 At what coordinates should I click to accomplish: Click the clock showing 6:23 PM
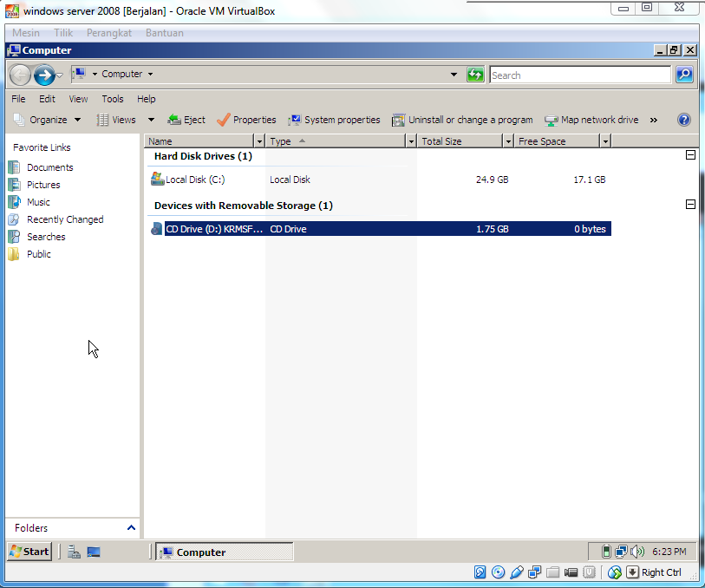[669, 551]
